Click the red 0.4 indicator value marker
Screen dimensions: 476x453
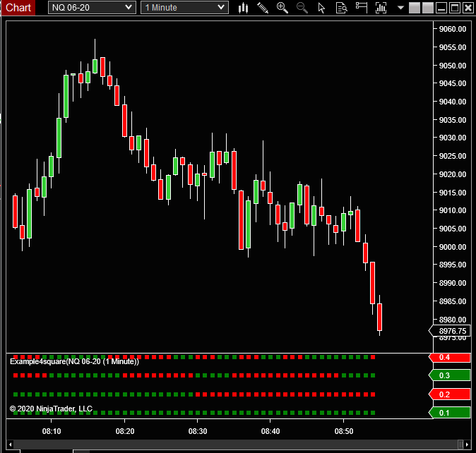click(x=450, y=358)
